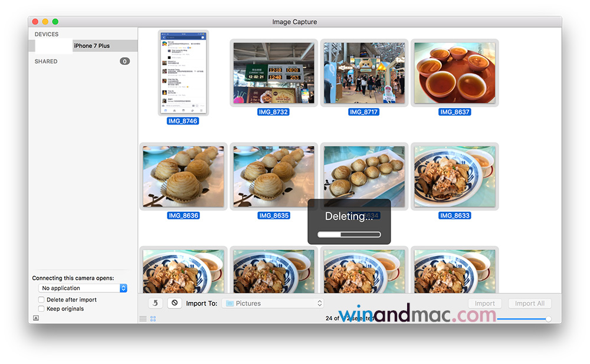Screen dimensions: 590x364
Task: Switch to icon grid view
Action: 153,319
